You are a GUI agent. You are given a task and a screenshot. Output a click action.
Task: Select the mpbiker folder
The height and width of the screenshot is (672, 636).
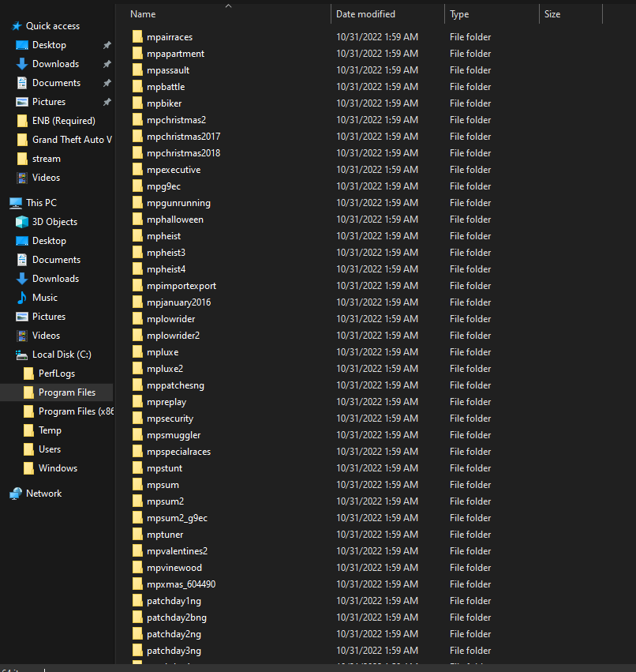[x=164, y=103]
